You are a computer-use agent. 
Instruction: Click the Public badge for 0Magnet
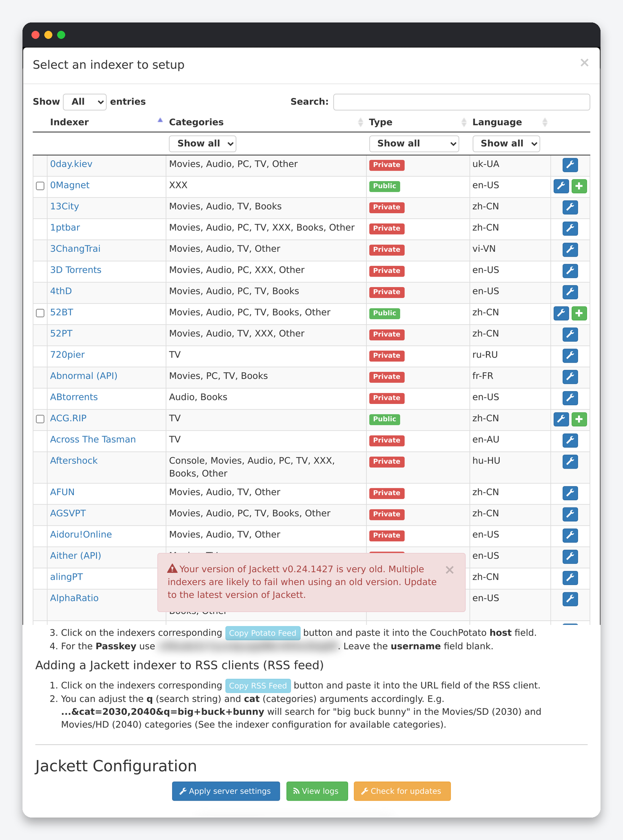(x=385, y=186)
